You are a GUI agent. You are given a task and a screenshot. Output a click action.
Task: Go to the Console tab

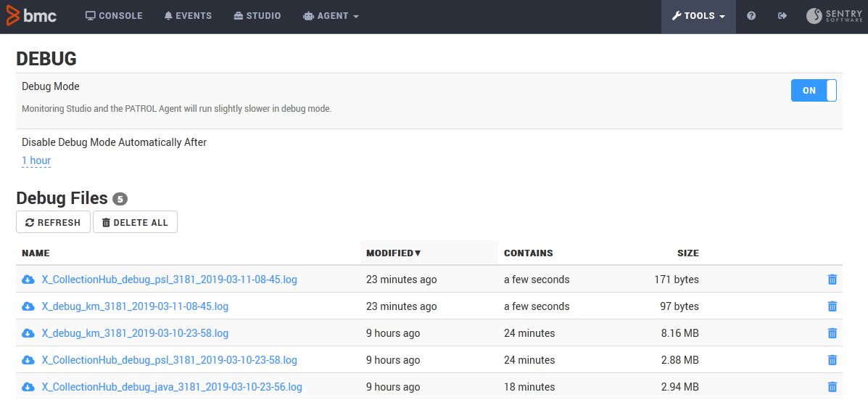click(114, 16)
